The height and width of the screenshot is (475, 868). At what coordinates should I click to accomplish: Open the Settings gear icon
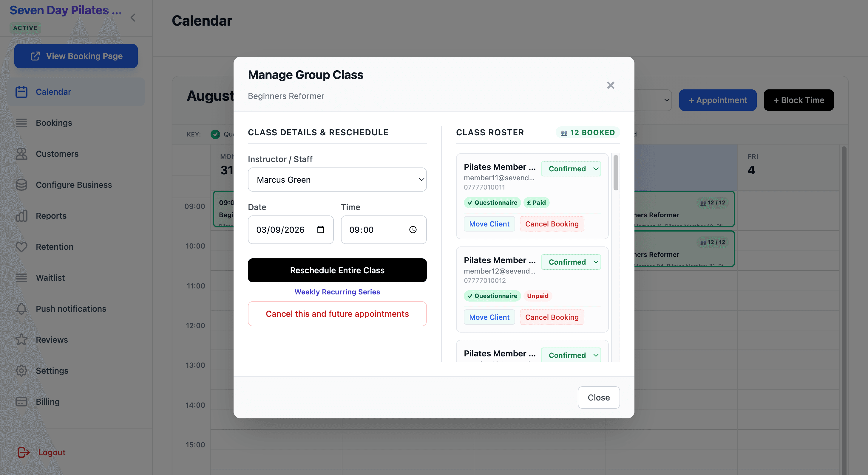click(x=21, y=371)
